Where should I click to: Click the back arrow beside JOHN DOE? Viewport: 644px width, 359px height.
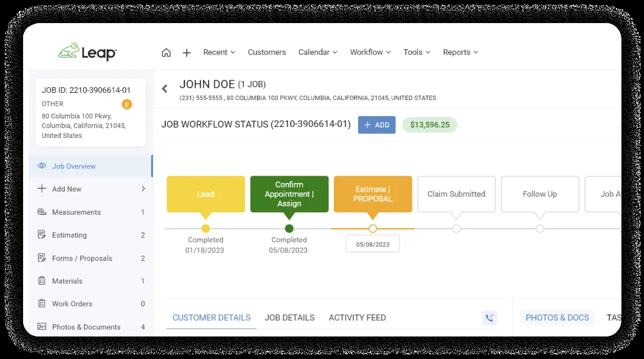(165, 89)
